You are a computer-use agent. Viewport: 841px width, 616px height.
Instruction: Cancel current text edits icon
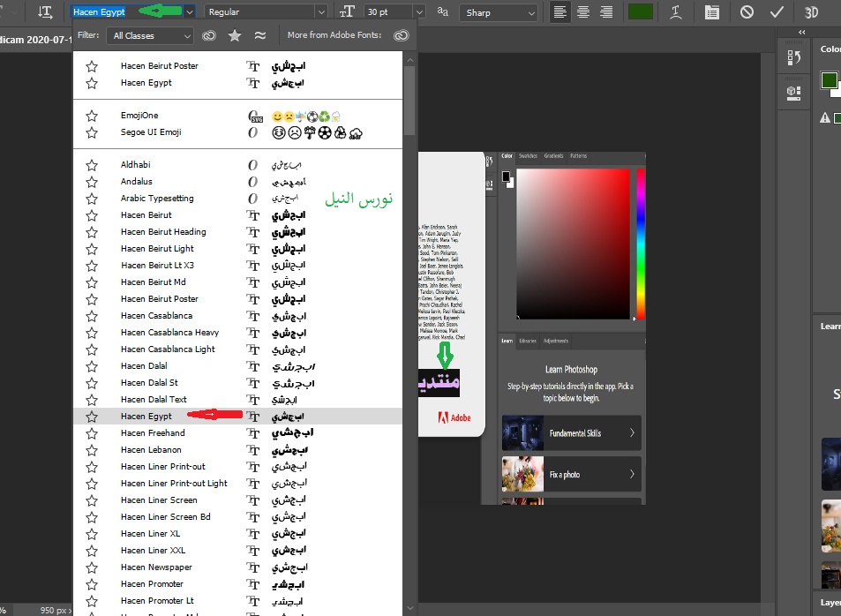click(747, 12)
